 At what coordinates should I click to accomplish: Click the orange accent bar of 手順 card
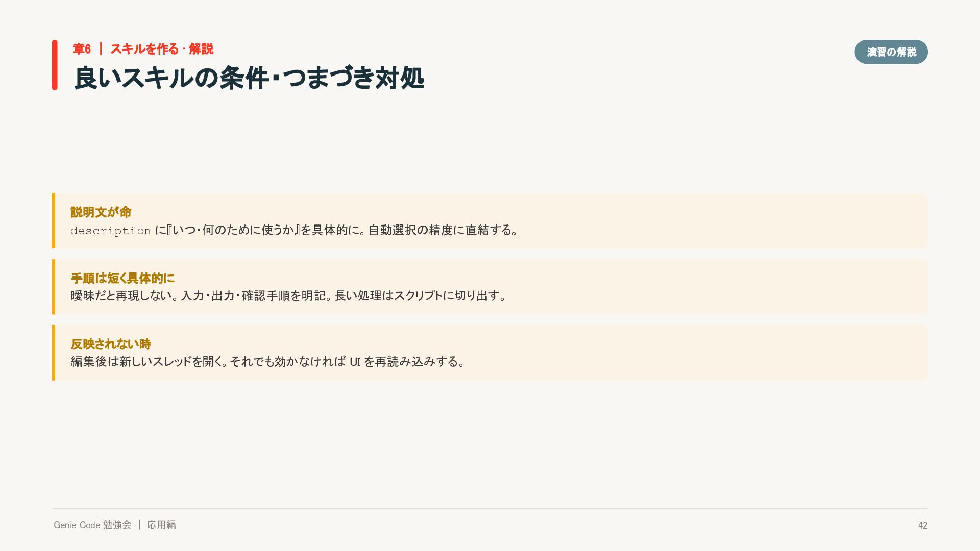click(x=54, y=287)
